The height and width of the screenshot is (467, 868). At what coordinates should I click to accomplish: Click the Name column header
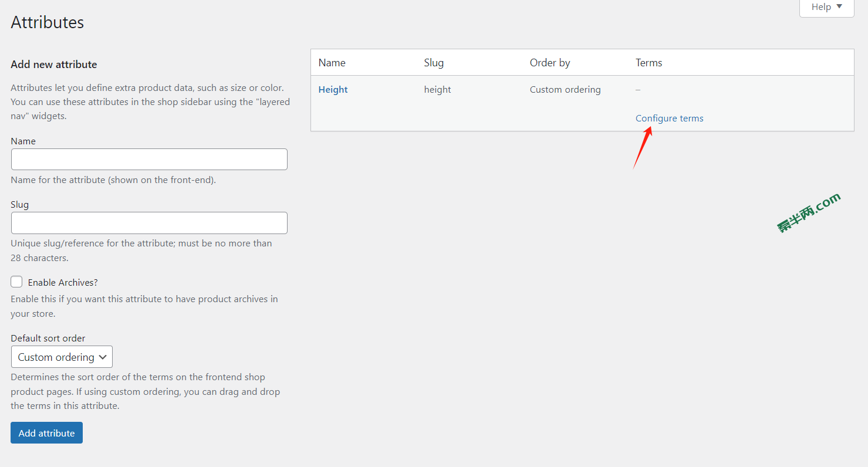pos(332,63)
